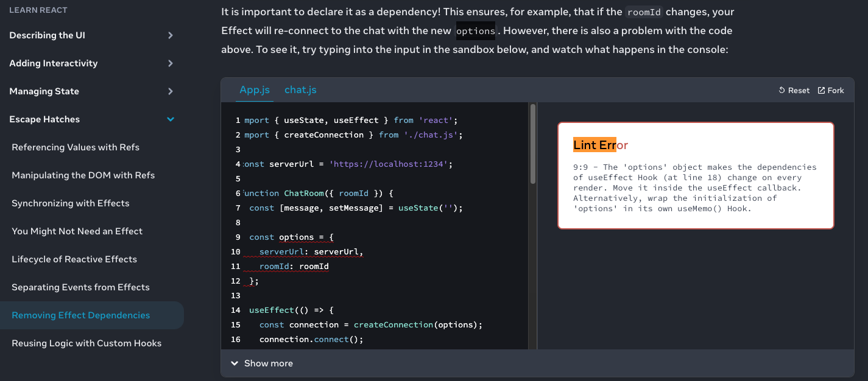Expand Adding Interactivity chevron
This screenshot has width=868, height=381.
pos(171,63)
